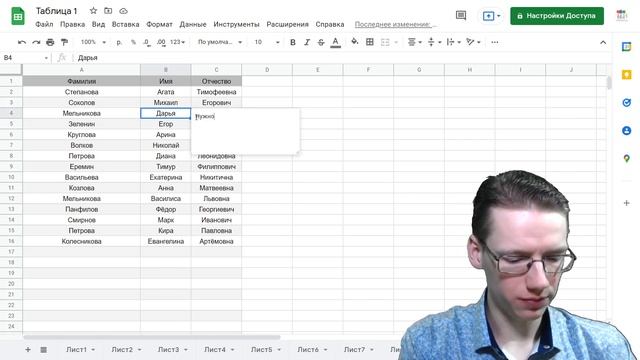Open Keep notes in the side panel
Screen dimensions: 640x360
pos(627,75)
